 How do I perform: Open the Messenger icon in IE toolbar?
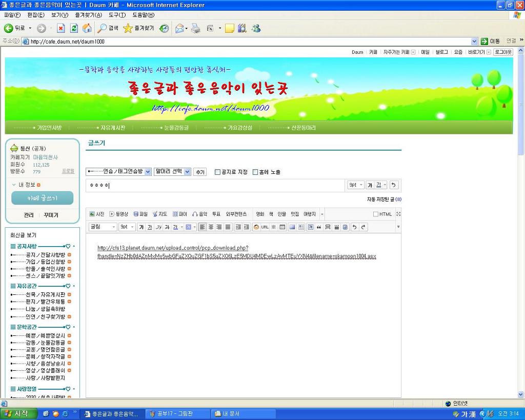tap(256, 28)
